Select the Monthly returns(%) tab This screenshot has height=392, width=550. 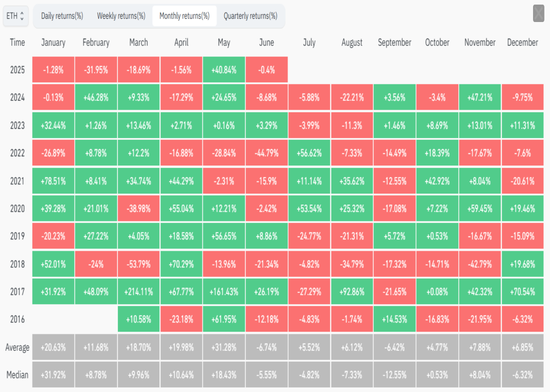click(x=184, y=16)
